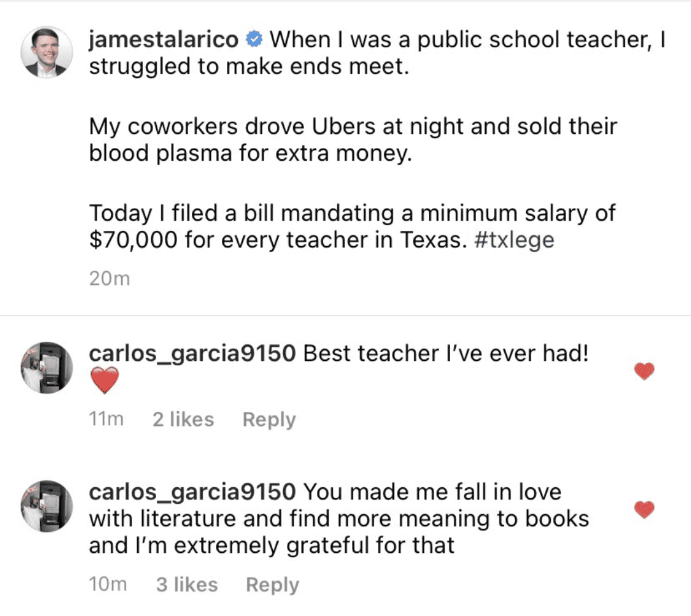View the 3 likes list
This screenshot has height=616, width=691.
click(187, 584)
